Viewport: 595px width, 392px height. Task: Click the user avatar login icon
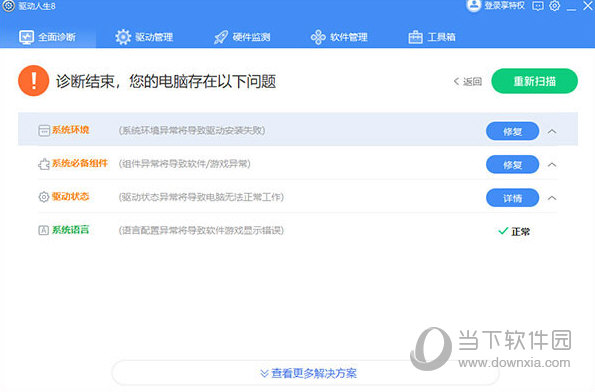[x=473, y=5]
